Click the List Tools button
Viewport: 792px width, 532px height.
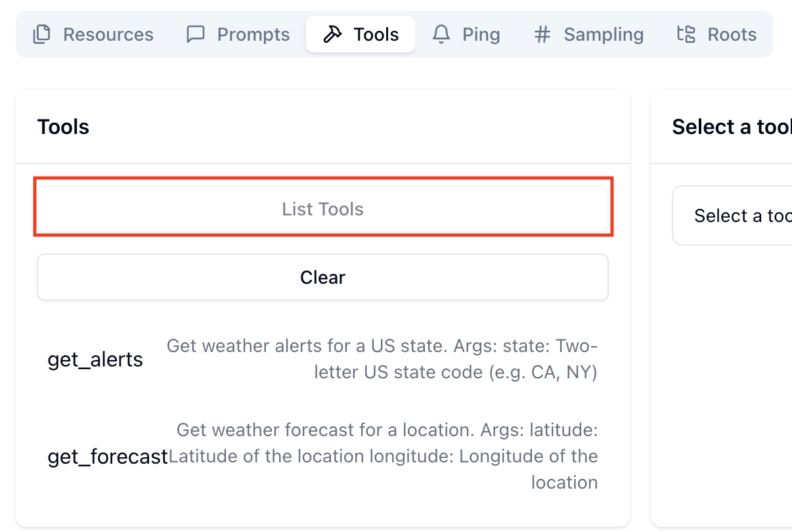[x=322, y=209]
